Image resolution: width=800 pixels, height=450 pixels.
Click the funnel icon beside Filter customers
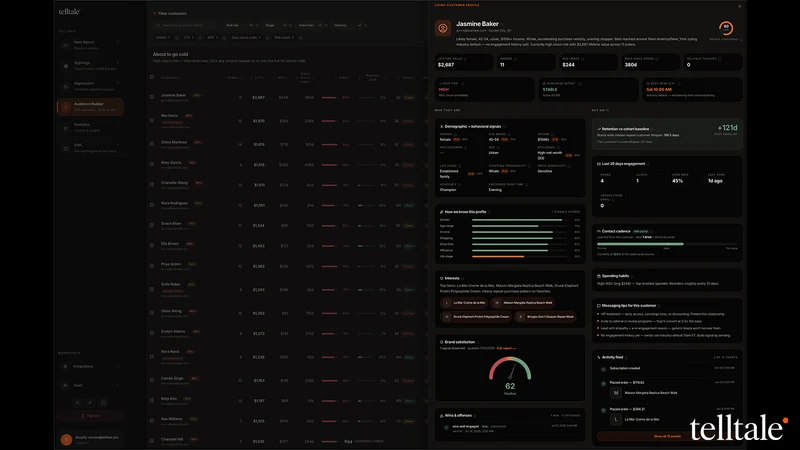(x=155, y=14)
